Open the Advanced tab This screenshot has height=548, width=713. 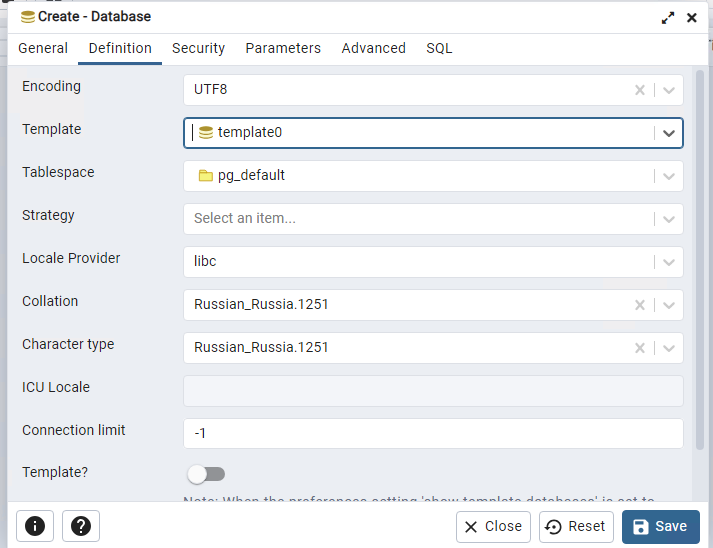373,48
